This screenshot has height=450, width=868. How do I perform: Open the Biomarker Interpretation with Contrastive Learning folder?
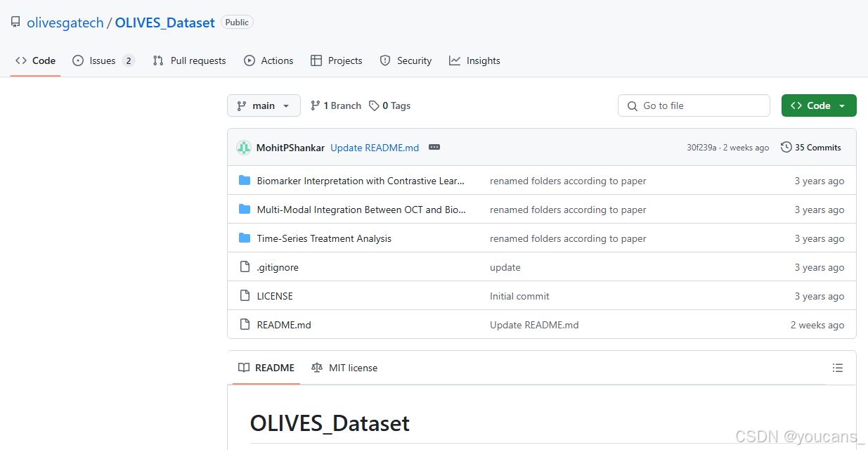tap(361, 181)
